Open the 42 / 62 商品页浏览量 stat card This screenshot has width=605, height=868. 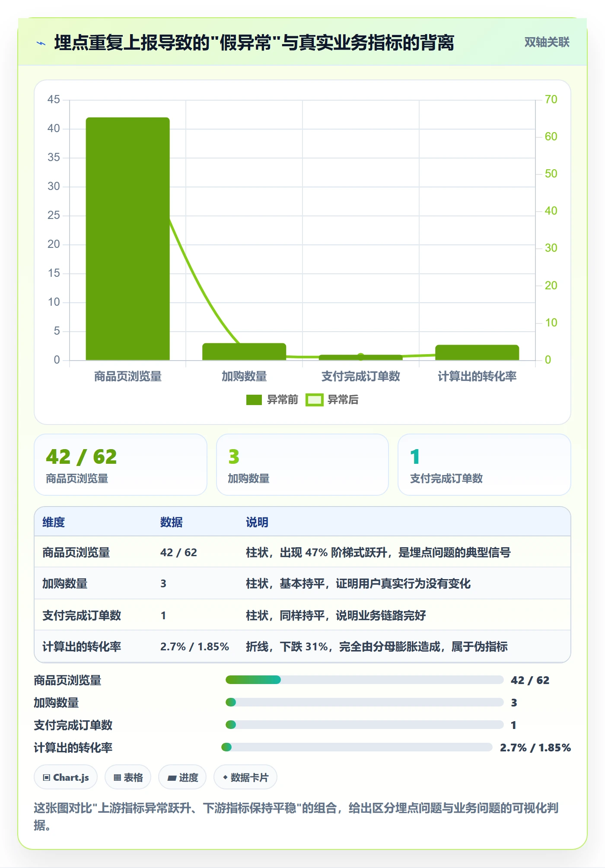point(121,465)
